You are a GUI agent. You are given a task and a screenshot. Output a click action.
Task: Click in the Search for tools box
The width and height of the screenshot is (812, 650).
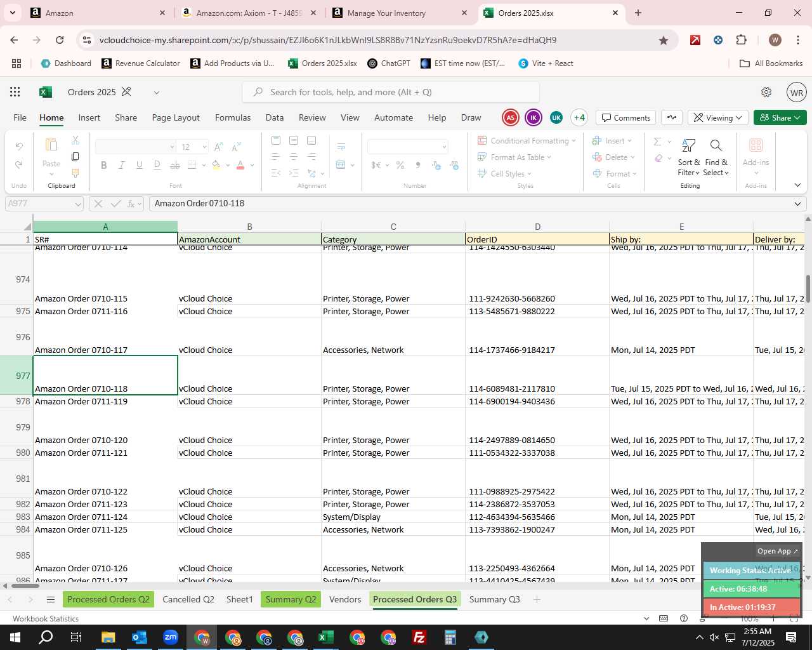[x=391, y=92]
